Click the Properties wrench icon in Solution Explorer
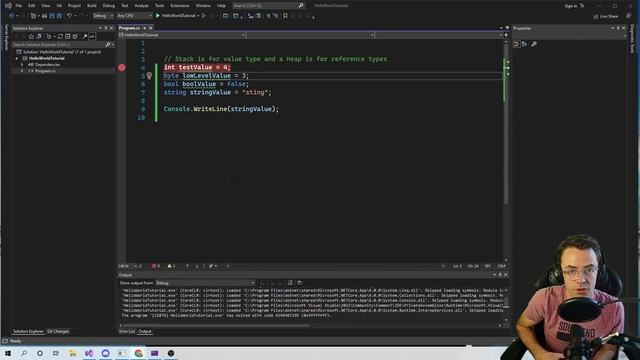 [85, 36]
